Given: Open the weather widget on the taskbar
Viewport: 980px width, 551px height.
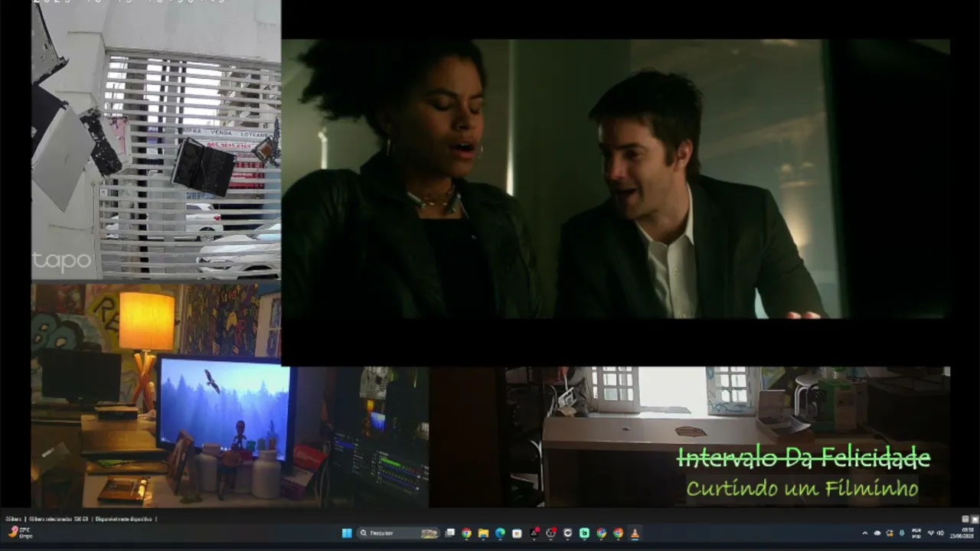Looking at the screenshot, I should pyautogui.click(x=21, y=533).
